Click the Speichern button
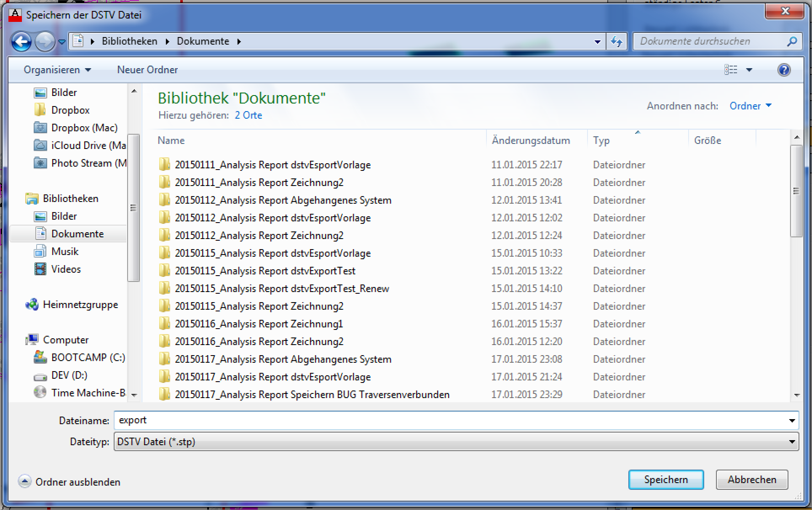 (x=665, y=480)
